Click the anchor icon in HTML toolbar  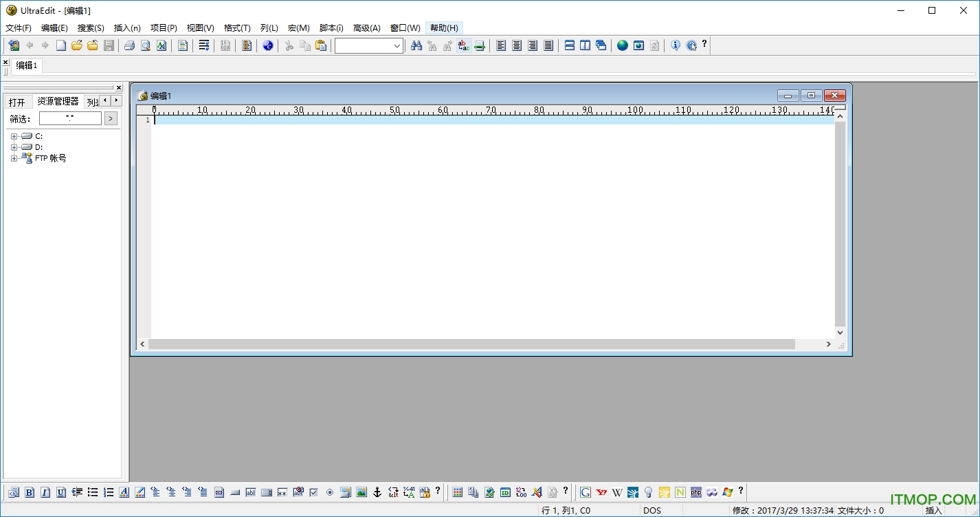377,492
